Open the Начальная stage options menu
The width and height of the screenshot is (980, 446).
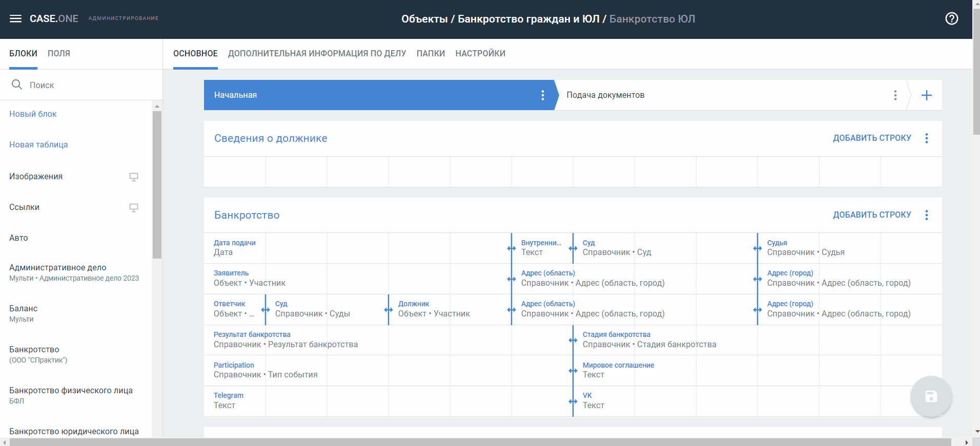(542, 95)
